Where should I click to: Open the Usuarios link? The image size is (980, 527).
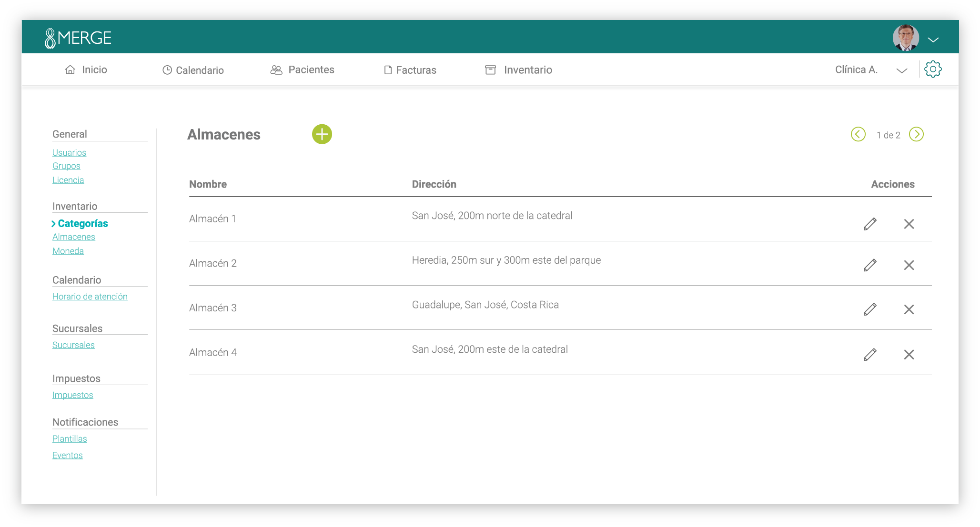(69, 152)
